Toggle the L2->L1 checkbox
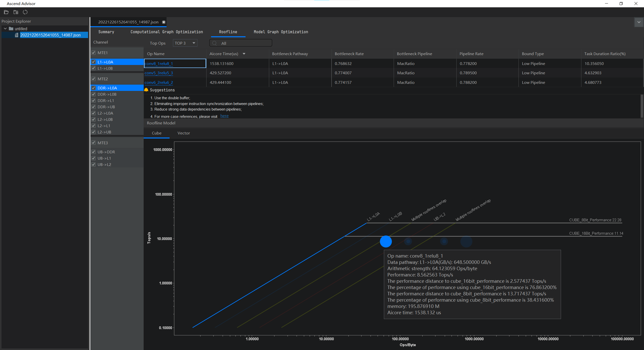644x350 pixels. click(94, 126)
